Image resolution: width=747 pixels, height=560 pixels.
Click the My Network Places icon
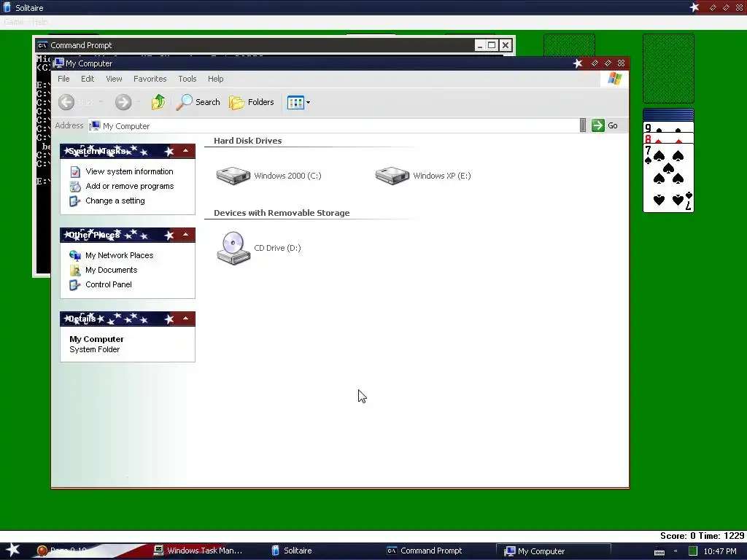click(x=75, y=255)
